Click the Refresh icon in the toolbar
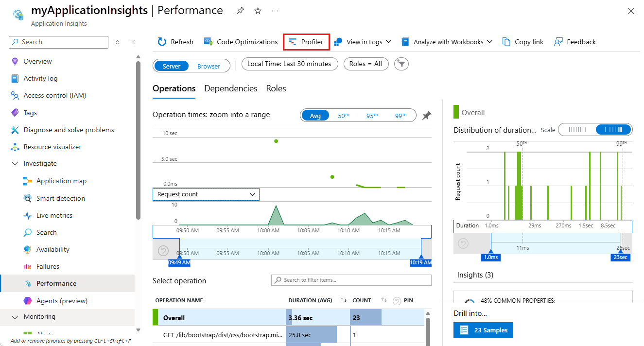The width and height of the screenshot is (644, 346). pyautogui.click(x=162, y=42)
